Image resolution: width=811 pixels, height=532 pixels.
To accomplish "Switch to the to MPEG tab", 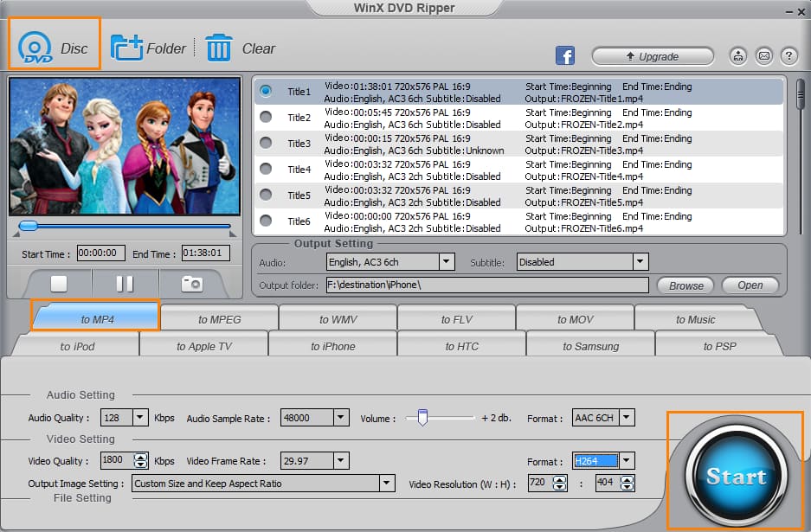I will coord(219,319).
